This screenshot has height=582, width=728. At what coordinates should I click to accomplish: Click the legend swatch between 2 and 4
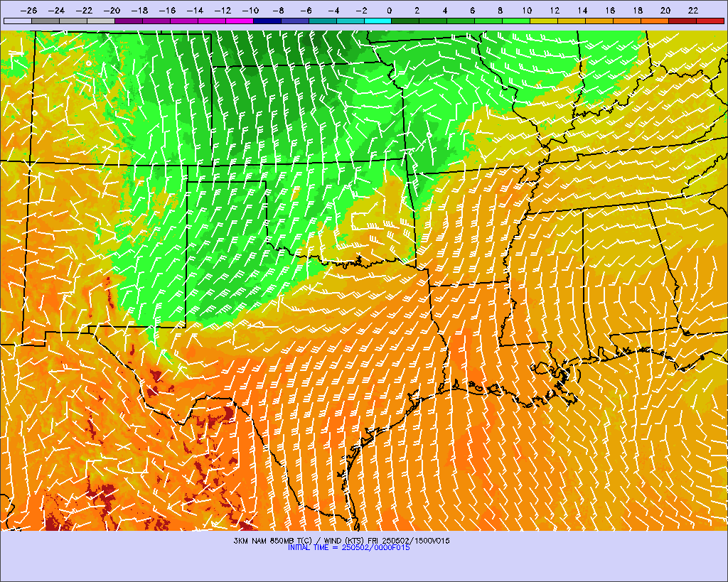(434, 21)
